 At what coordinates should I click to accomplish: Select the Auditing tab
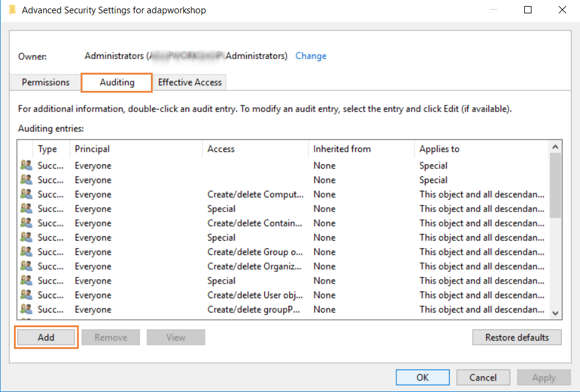(x=117, y=82)
